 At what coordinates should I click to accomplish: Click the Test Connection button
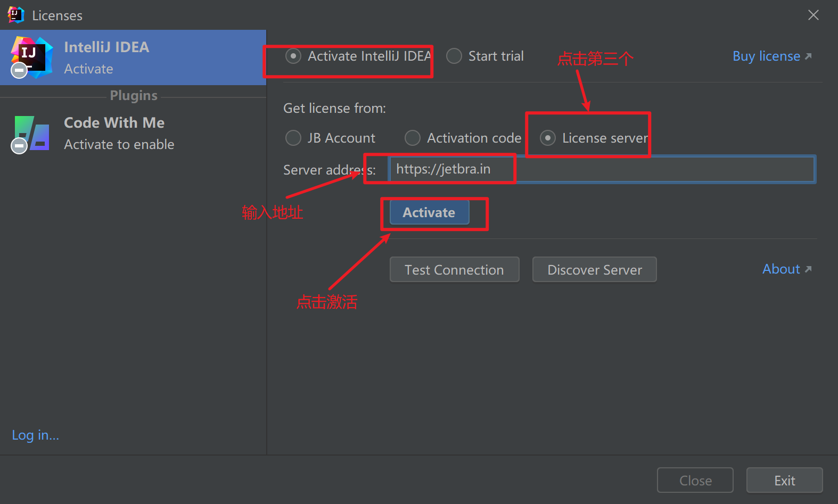(x=454, y=270)
